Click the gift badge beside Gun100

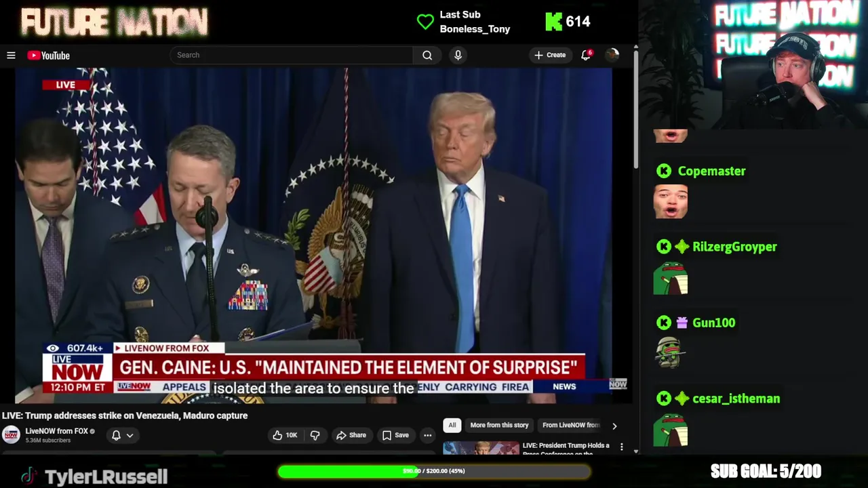coord(682,323)
